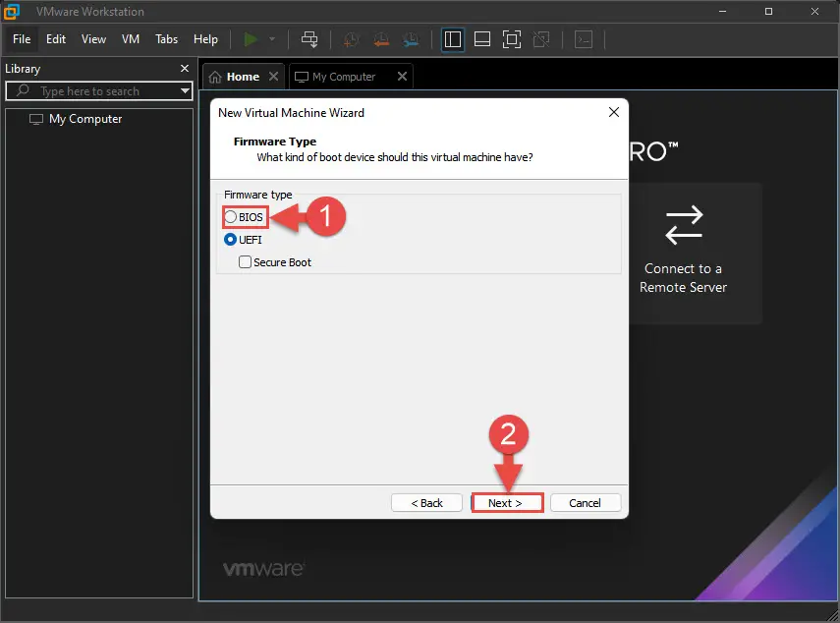
Task: Click Next to continue the wizard
Action: pyautogui.click(x=507, y=503)
